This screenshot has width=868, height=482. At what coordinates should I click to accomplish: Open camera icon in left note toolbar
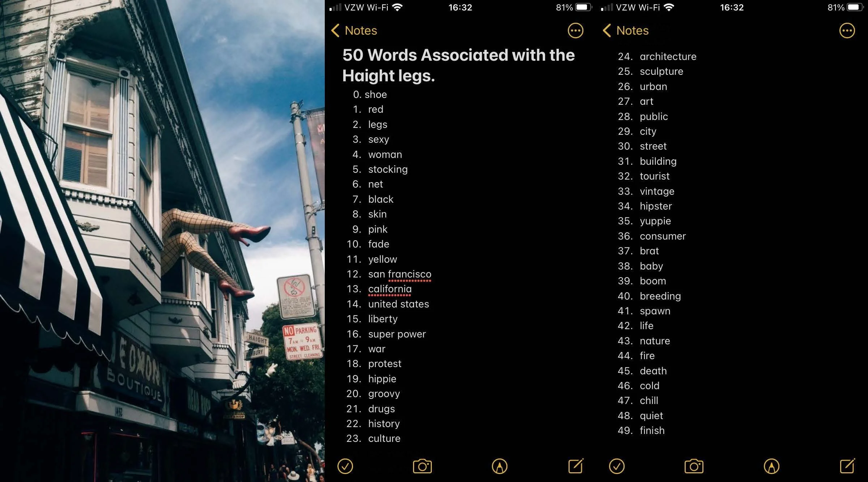pos(422,466)
